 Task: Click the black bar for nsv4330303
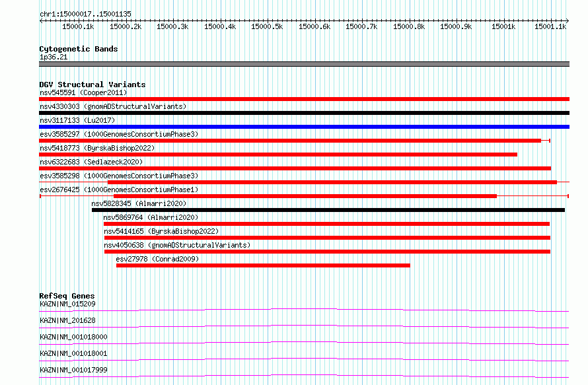pyautogui.click(x=304, y=113)
